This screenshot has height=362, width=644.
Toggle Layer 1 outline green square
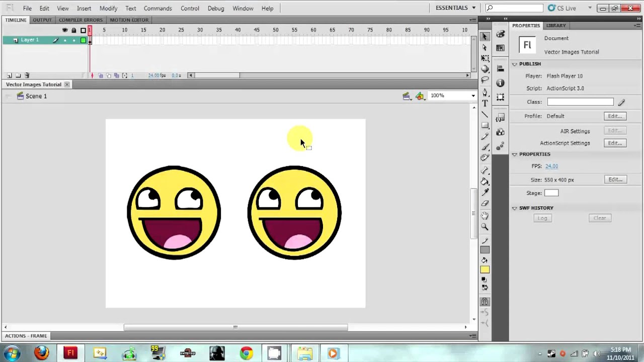point(83,40)
